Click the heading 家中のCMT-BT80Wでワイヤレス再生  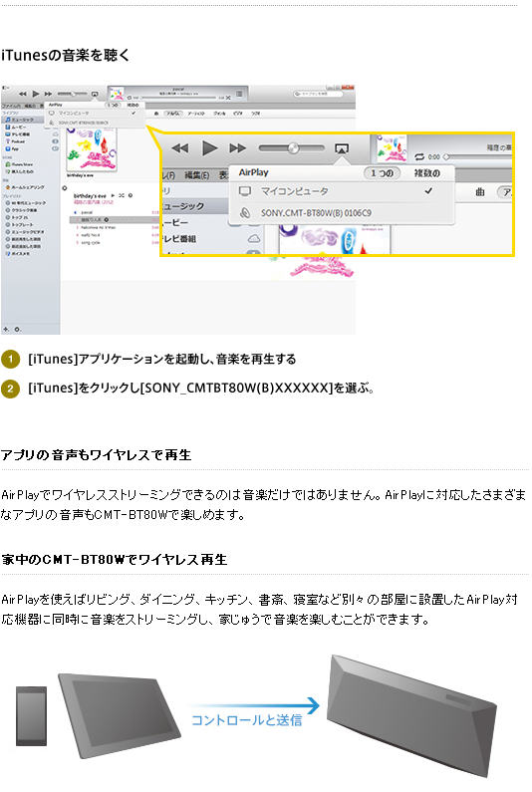pos(115,560)
